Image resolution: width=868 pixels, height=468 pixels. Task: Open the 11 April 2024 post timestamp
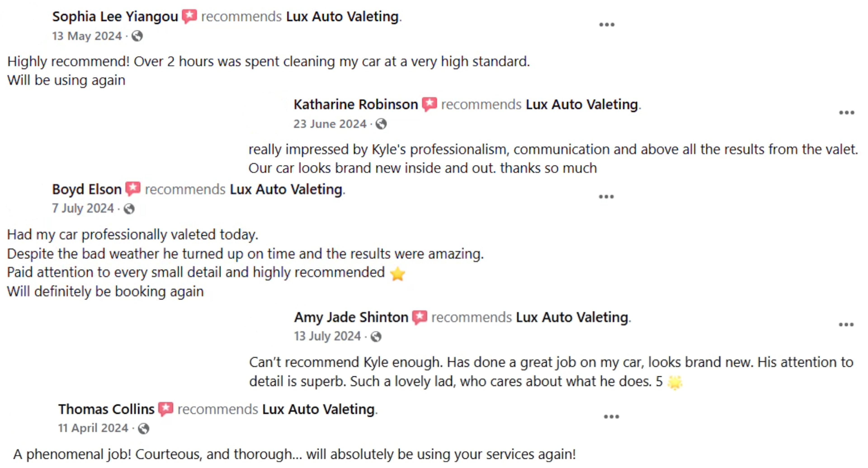[93, 428]
